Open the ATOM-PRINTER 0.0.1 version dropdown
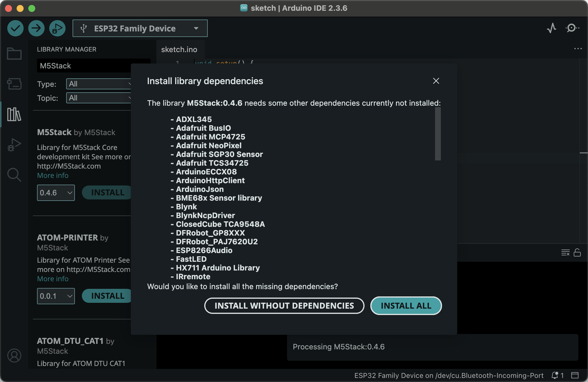 [56, 296]
